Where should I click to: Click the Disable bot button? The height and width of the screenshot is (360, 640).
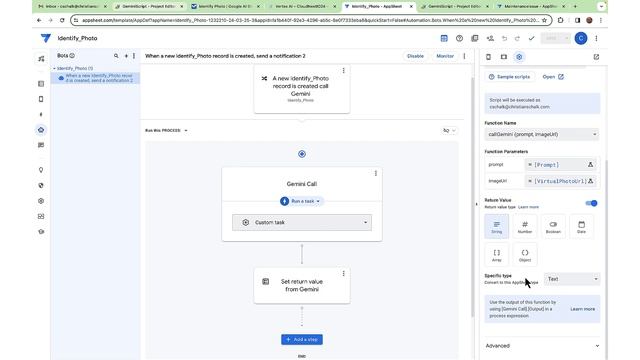click(415, 56)
